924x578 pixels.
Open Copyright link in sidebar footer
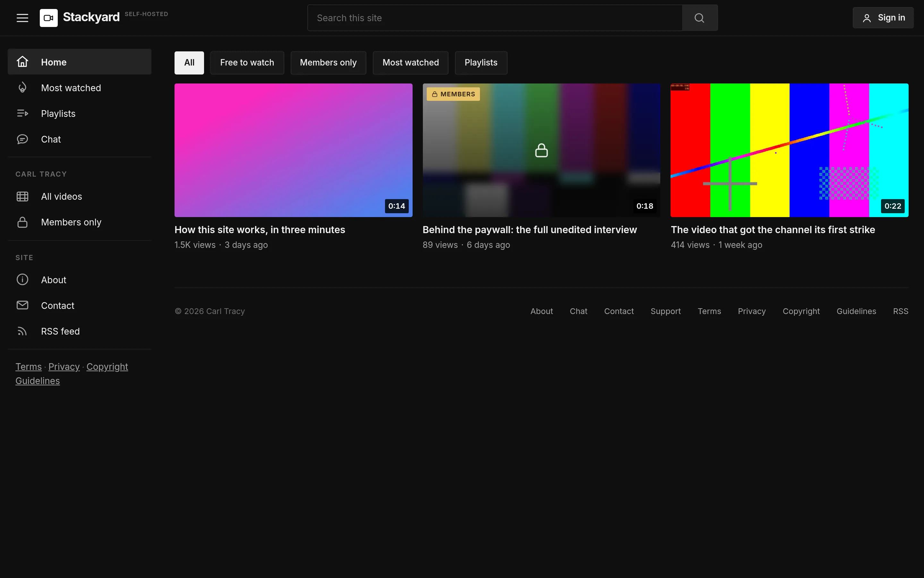pyautogui.click(x=107, y=367)
